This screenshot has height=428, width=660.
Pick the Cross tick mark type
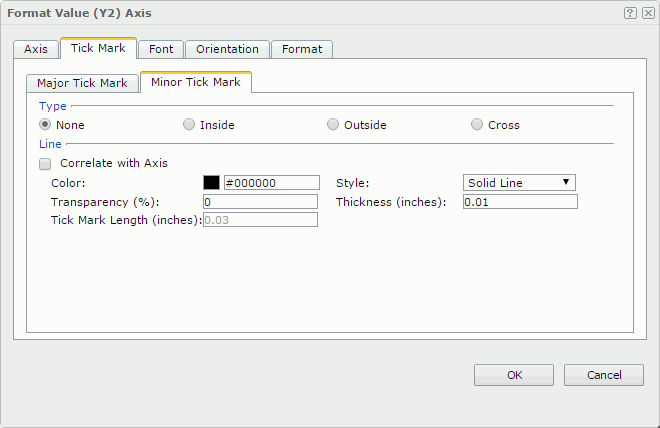pos(477,125)
